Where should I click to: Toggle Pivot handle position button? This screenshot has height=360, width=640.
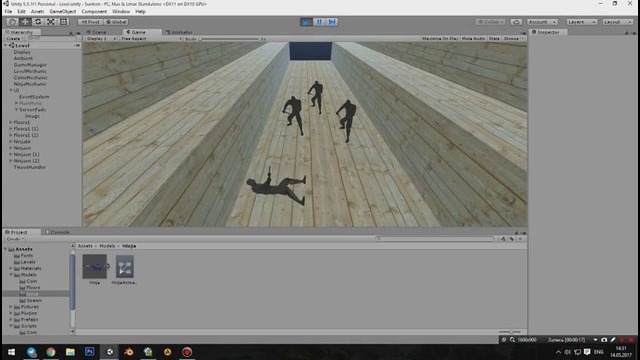[x=91, y=22]
